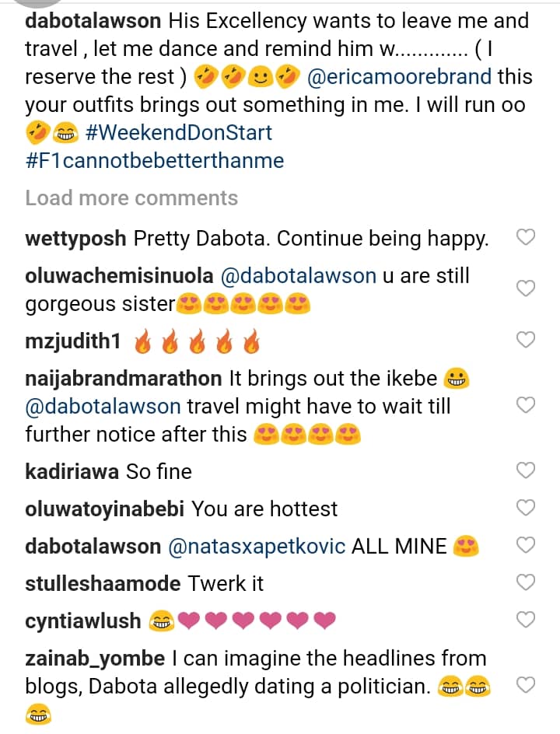Like oluwatoyinabebi's 'You are hottest' comment
560x734 pixels.
pyautogui.click(x=526, y=509)
